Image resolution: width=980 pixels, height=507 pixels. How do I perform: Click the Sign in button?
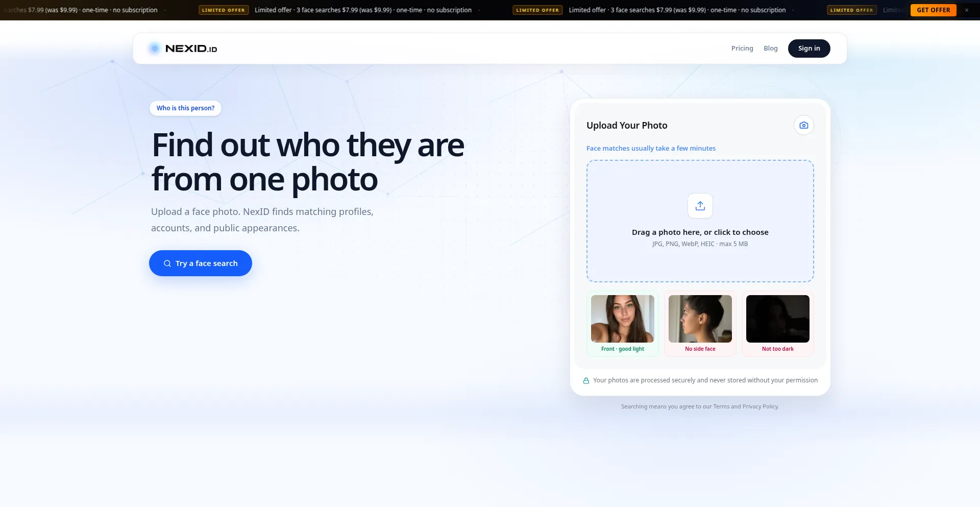(x=808, y=49)
